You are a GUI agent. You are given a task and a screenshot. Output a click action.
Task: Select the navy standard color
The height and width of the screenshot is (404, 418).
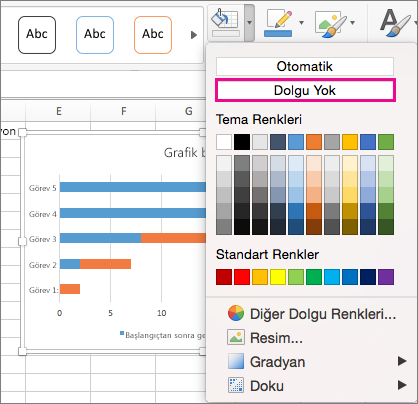click(x=368, y=277)
